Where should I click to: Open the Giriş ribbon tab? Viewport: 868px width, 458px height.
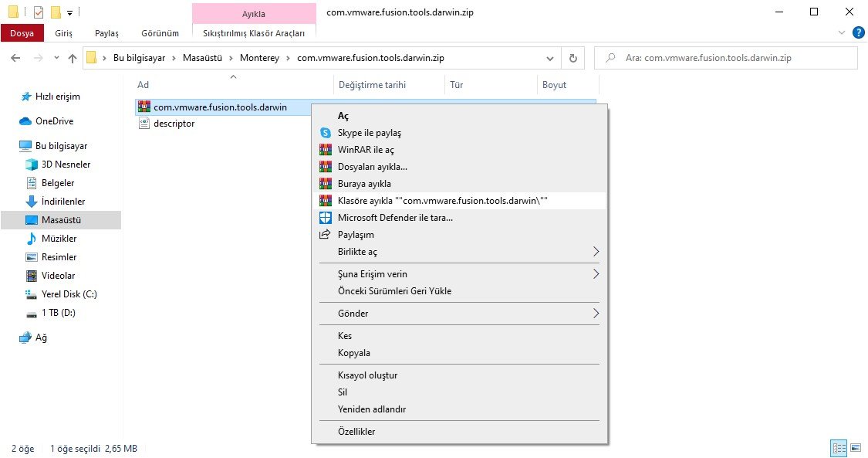pyautogui.click(x=64, y=33)
